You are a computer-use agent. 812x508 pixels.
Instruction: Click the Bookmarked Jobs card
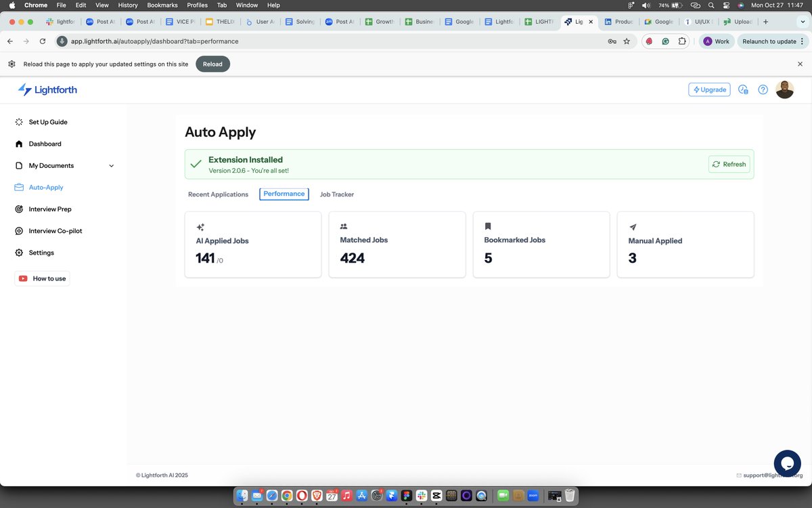(x=541, y=245)
